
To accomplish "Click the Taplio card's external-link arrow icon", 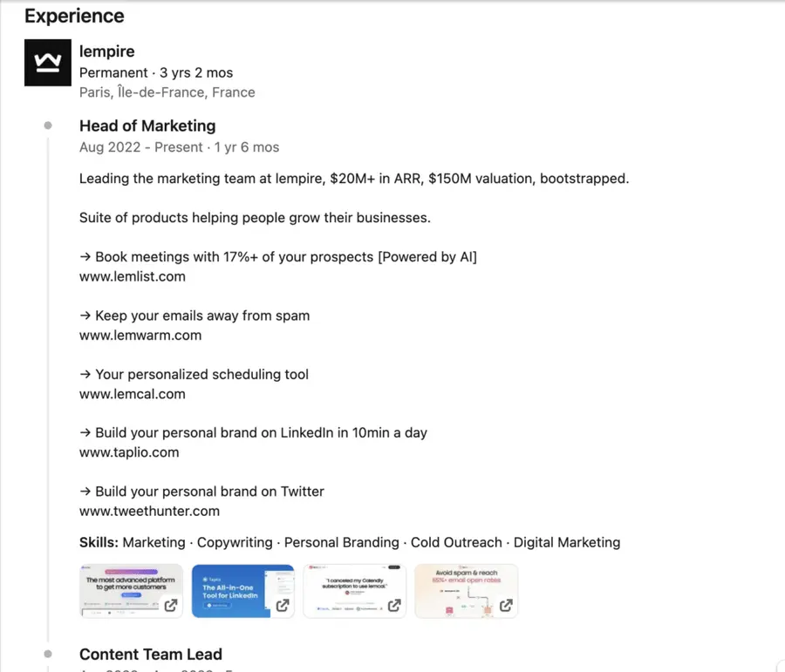I will (x=281, y=605).
